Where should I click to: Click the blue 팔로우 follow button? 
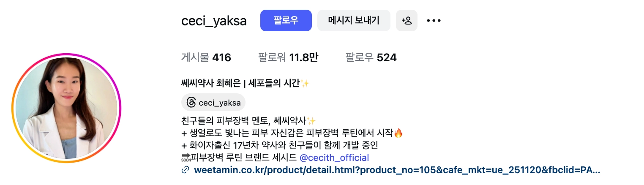[x=286, y=20]
